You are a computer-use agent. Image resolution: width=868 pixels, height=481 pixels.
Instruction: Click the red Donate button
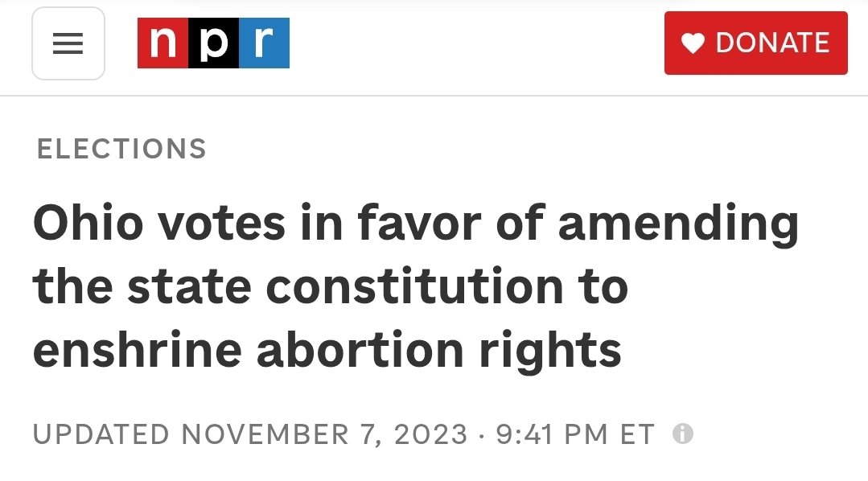(755, 43)
